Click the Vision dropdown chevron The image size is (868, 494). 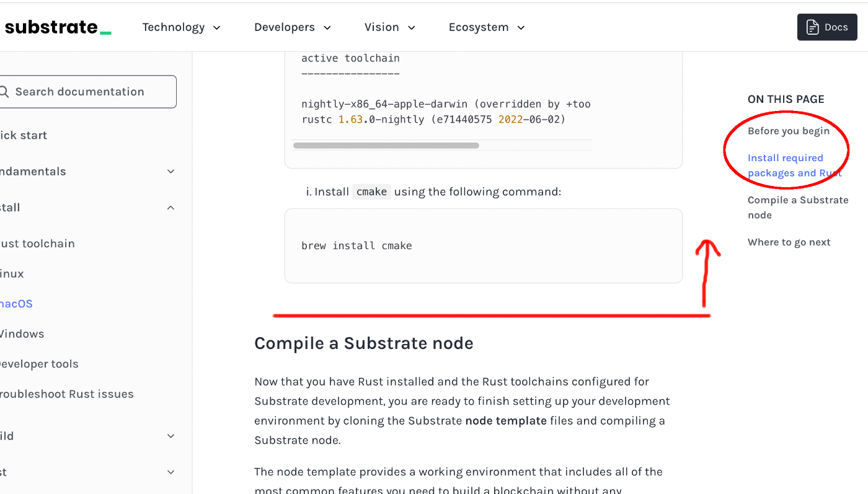[411, 28]
